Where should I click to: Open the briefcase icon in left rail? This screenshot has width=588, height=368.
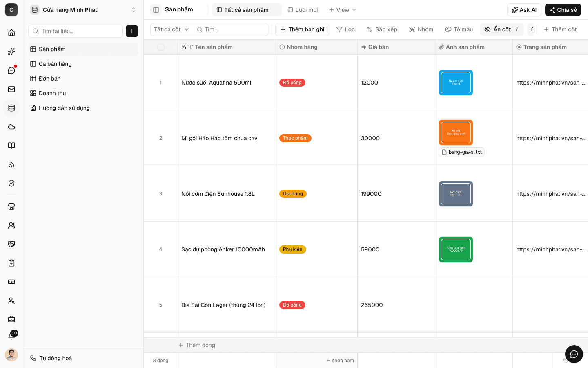pos(11,319)
